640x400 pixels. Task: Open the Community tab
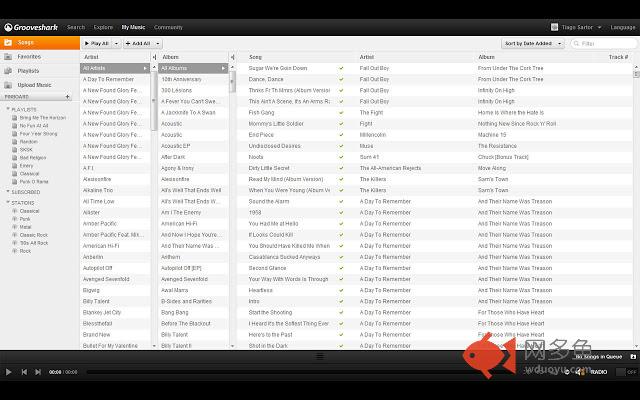[x=168, y=27]
